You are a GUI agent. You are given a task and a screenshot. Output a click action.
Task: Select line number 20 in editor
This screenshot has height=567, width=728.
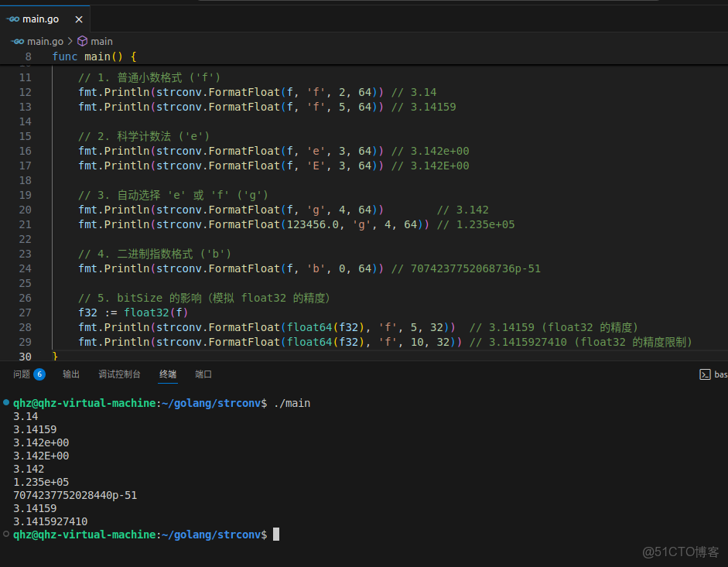(x=26, y=210)
